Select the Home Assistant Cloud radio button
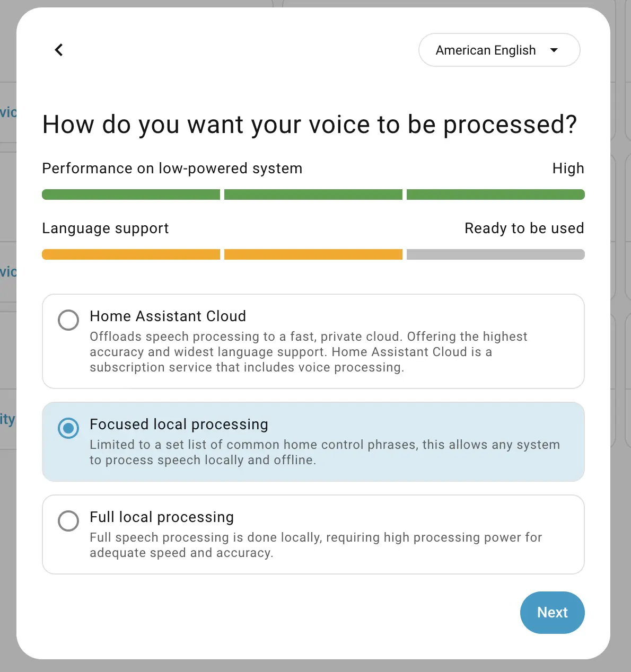This screenshot has width=631, height=672. (68, 320)
